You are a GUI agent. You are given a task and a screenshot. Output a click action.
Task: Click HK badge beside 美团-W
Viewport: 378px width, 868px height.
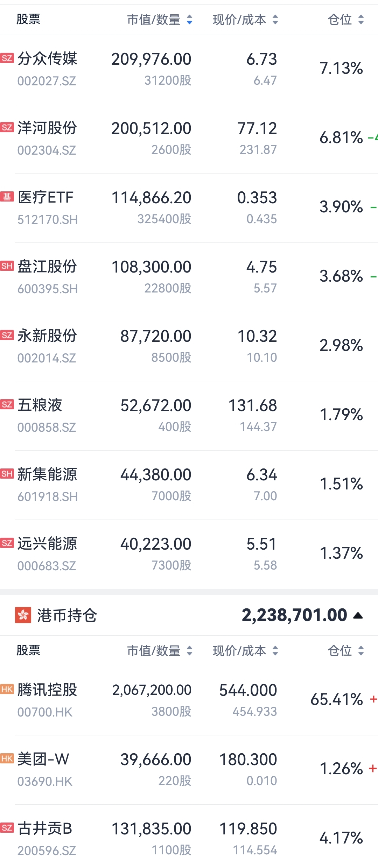(x=7, y=758)
